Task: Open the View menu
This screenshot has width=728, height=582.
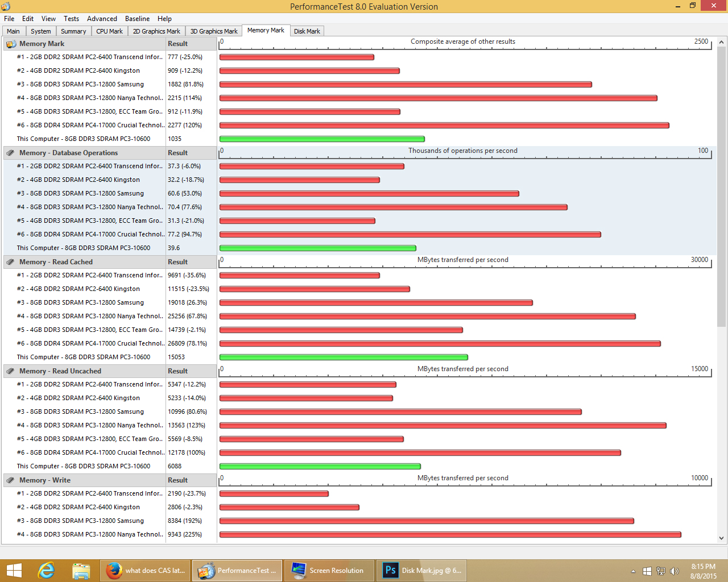Action: (49, 19)
